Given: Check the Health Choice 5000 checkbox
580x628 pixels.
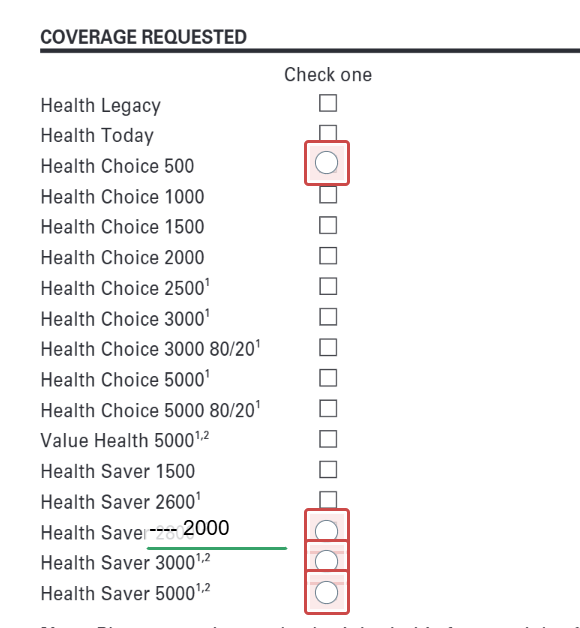Looking at the screenshot, I should tap(328, 378).
